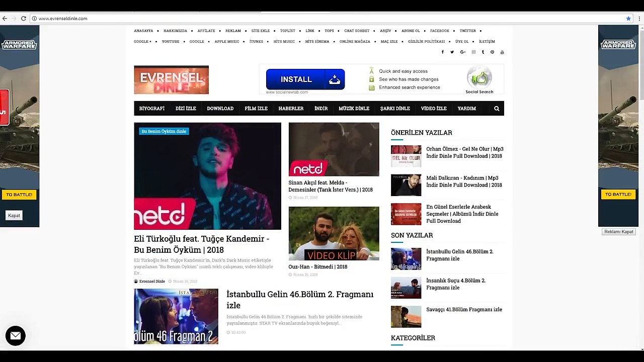Open the SİTE EKLE link

(261, 31)
